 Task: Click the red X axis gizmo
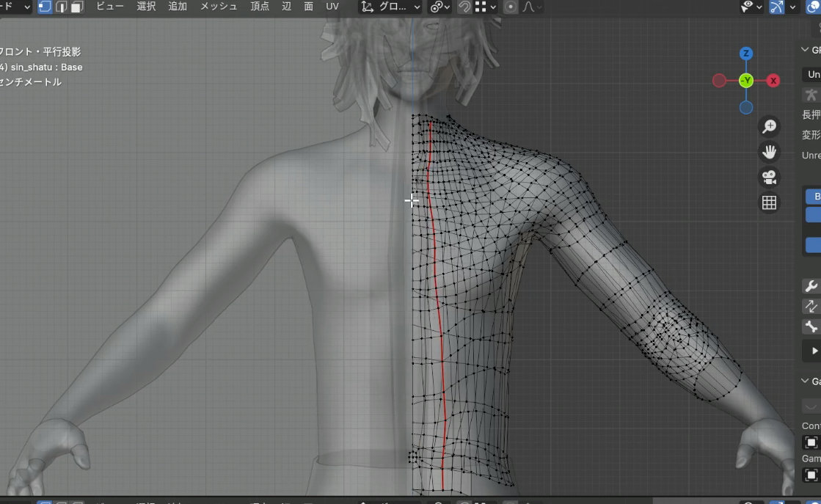tap(773, 81)
